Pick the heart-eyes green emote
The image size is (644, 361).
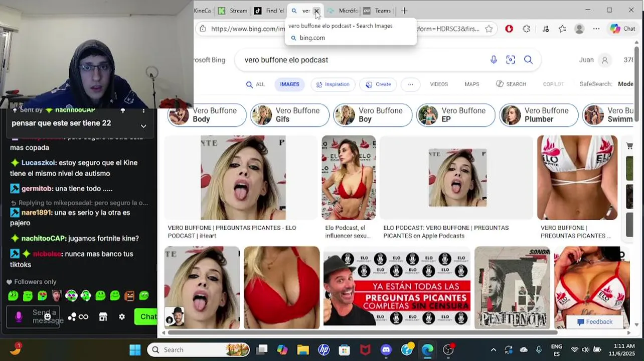[x=42, y=296]
